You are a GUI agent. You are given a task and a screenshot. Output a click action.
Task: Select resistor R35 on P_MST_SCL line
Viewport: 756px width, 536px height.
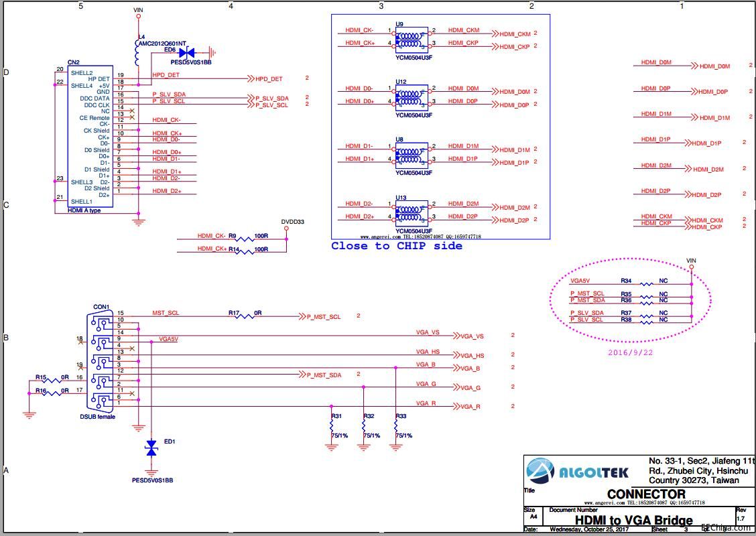click(647, 297)
